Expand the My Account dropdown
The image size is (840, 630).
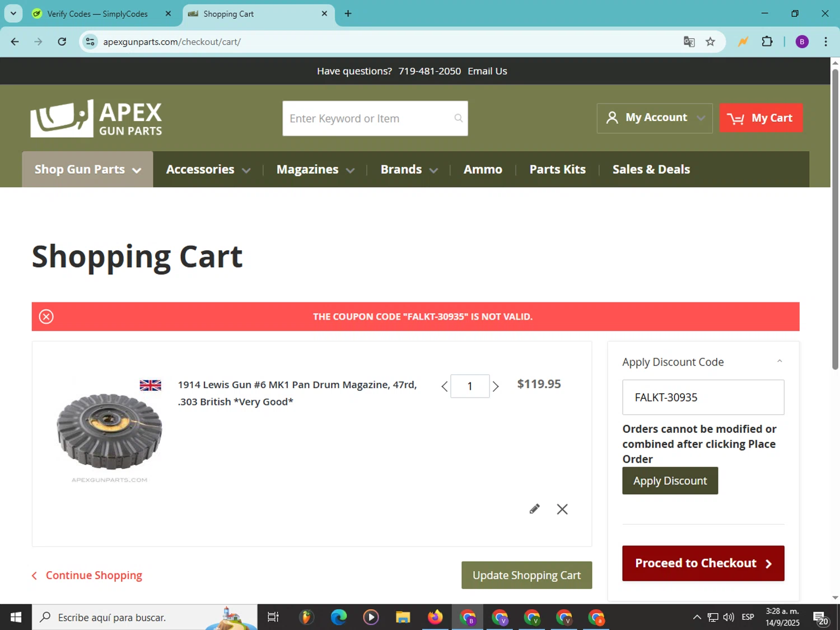click(655, 118)
